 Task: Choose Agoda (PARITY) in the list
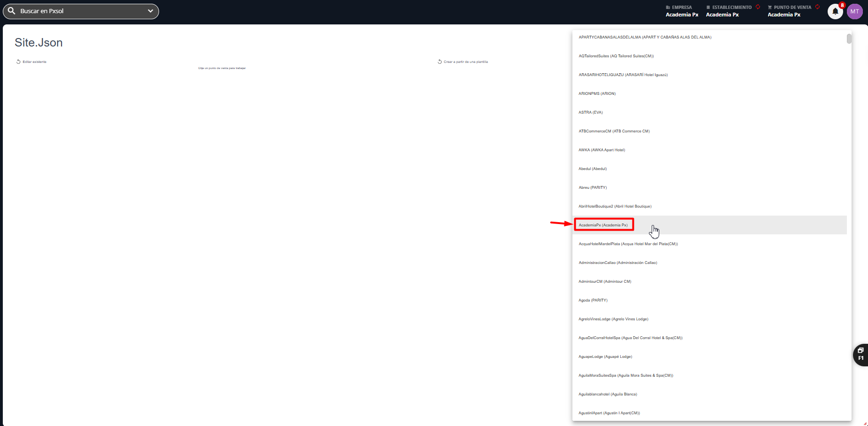pyautogui.click(x=593, y=300)
